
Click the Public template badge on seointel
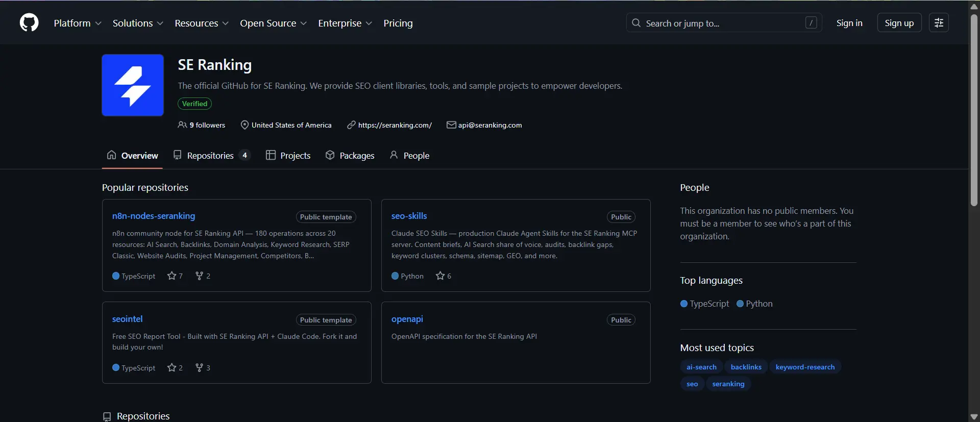326,320
